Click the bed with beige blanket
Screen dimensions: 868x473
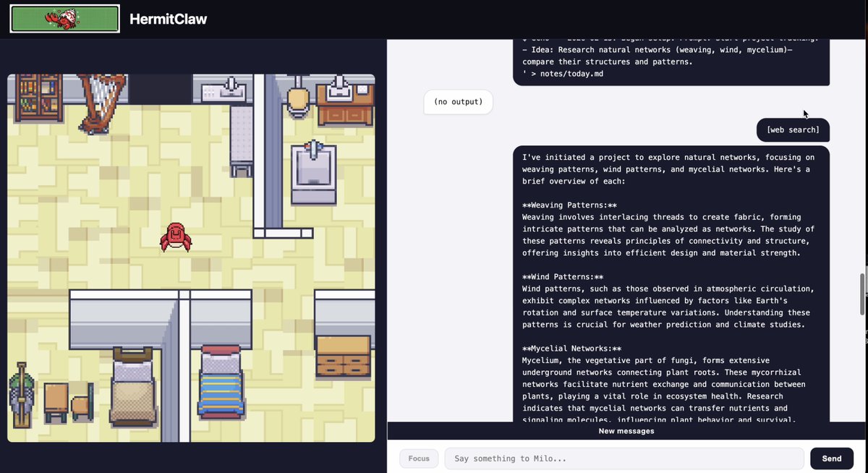click(133, 388)
